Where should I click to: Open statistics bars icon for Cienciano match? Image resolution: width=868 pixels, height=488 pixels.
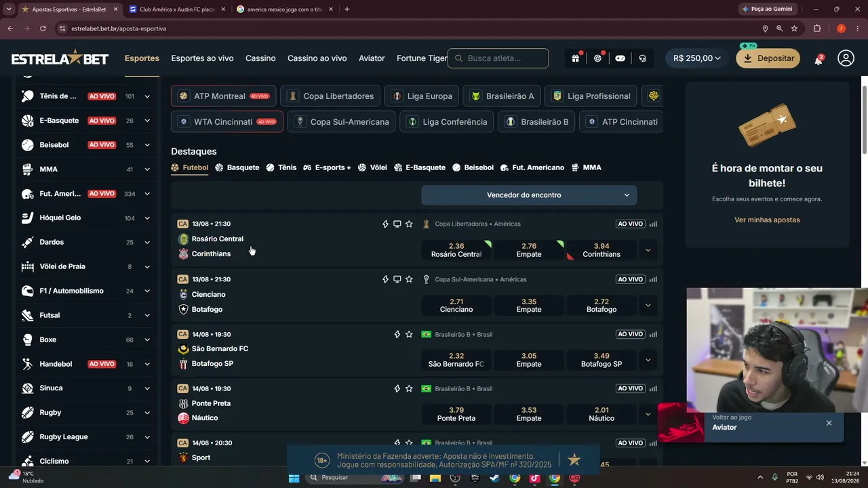pos(653,279)
